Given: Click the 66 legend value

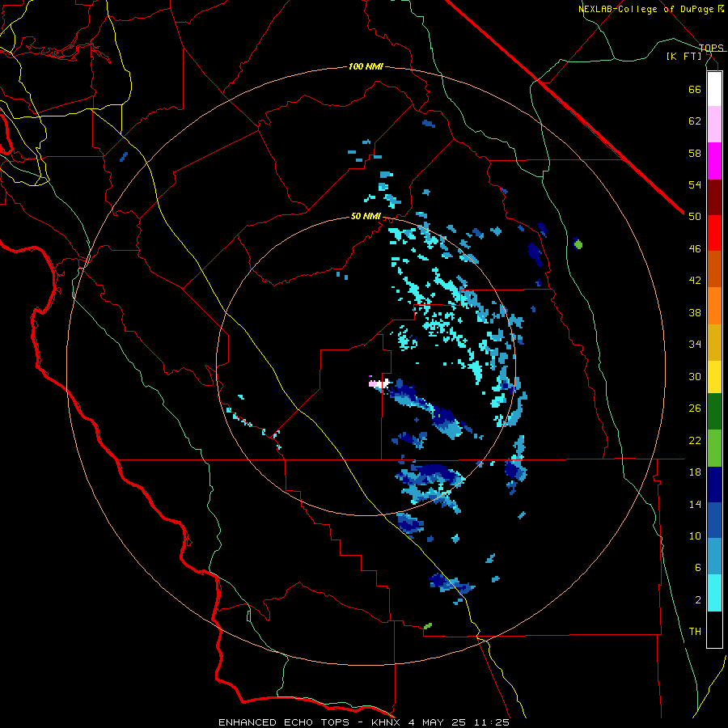Looking at the screenshot, I should click(695, 89).
